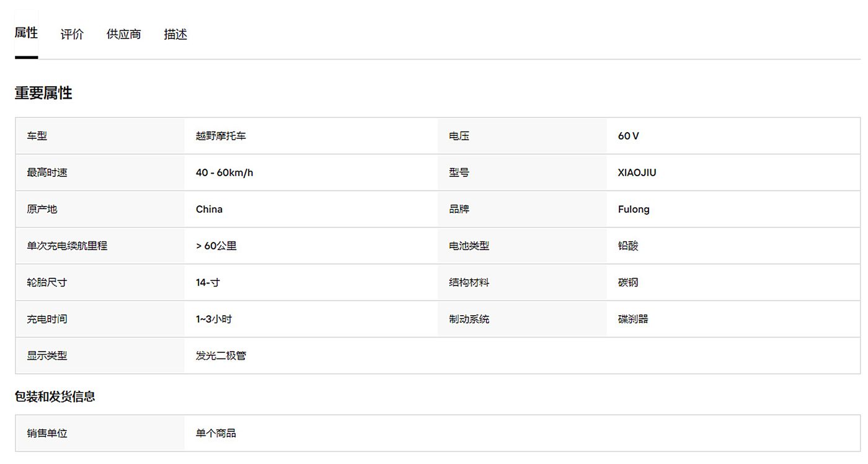
Task: Click the 单次充电续航里程 label
Action: point(67,246)
